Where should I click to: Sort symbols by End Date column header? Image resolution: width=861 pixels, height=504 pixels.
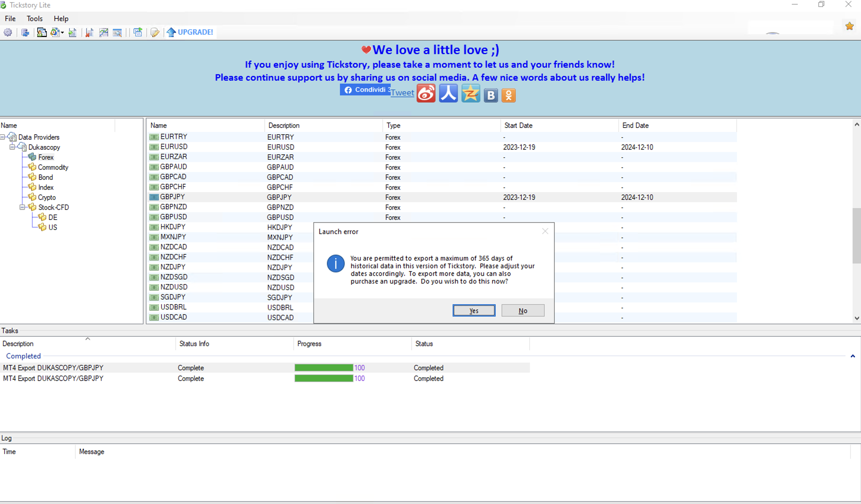tap(677, 125)
